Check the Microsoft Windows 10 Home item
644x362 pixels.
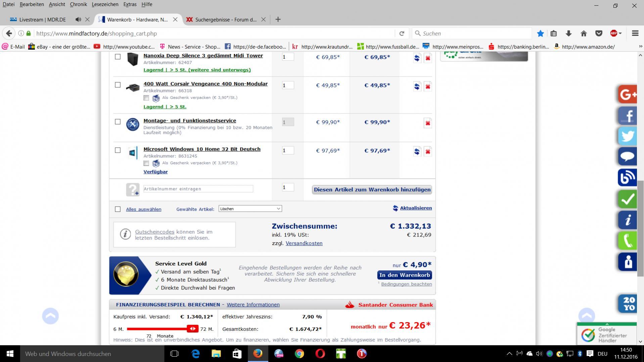tap(118, 150)
